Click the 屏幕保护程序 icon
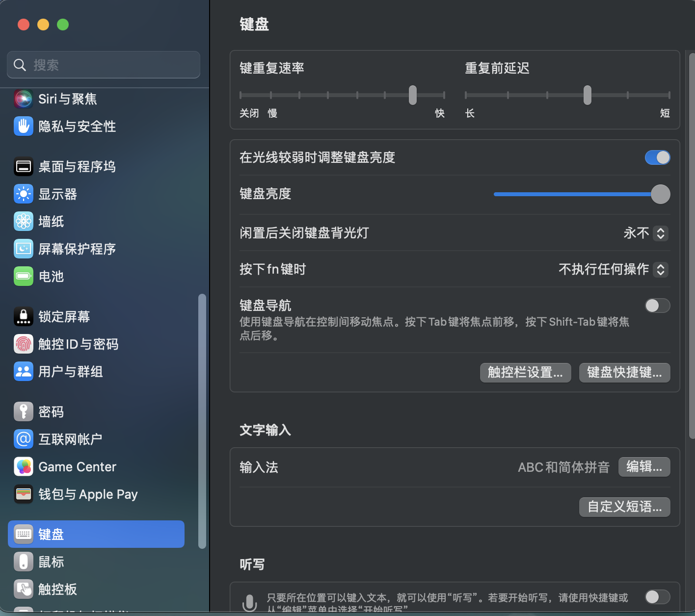 [x=23, y=249]
